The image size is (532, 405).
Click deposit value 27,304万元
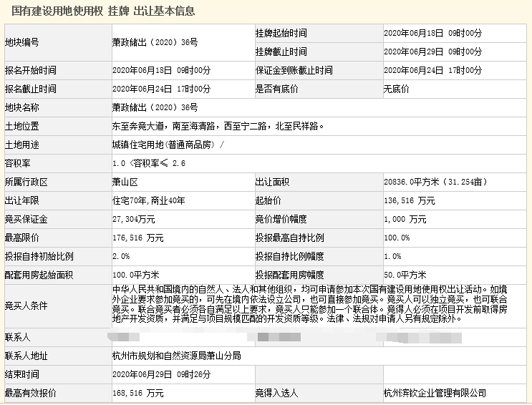tap(134, 220)
